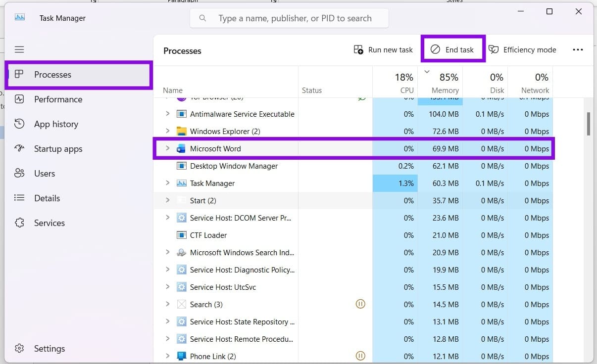Click the End task button
The width and height of the screenshot is (597, 364).
pos(452,49)
